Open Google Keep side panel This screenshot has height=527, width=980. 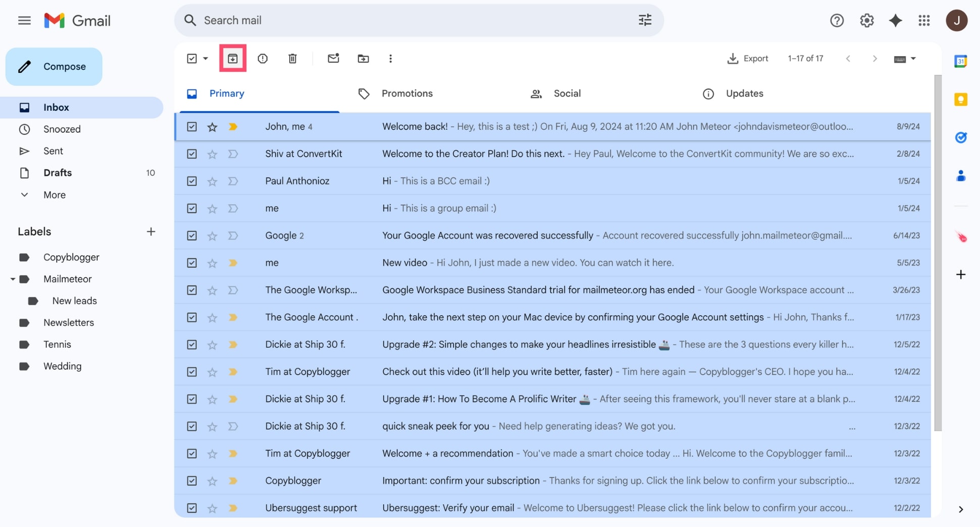pyautogui.click(x=960, y=99)
